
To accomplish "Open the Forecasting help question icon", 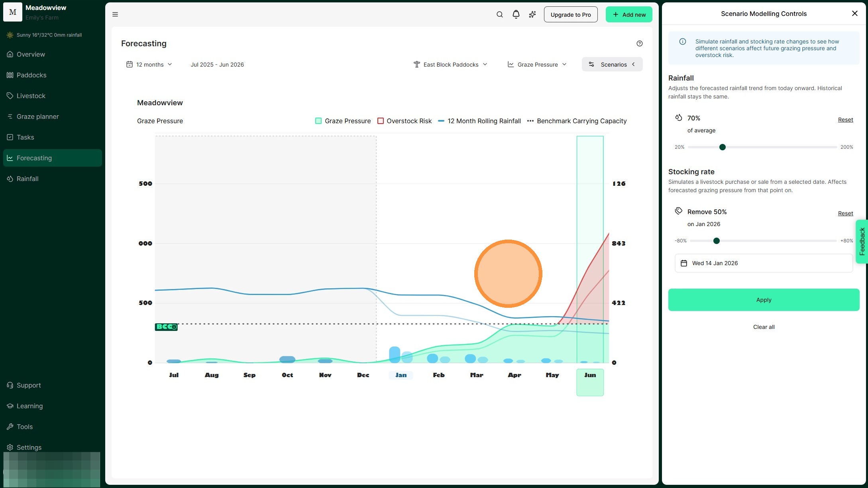I will coord(639,43).
